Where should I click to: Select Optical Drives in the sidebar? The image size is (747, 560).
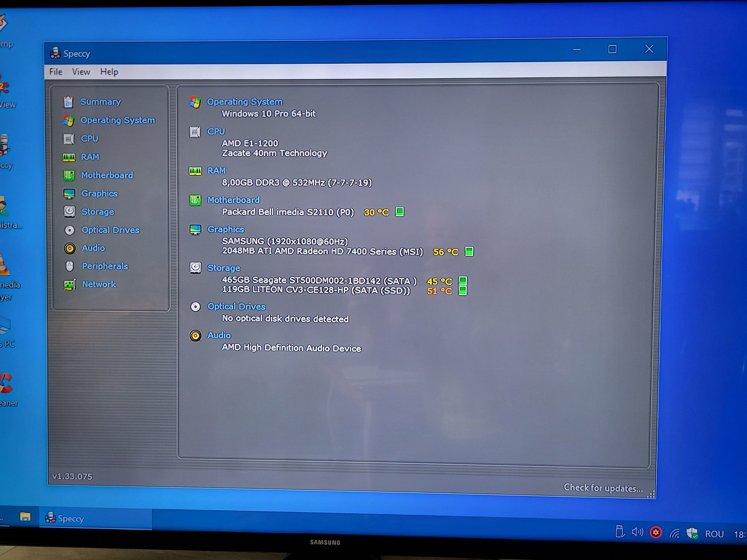[111, 230]
